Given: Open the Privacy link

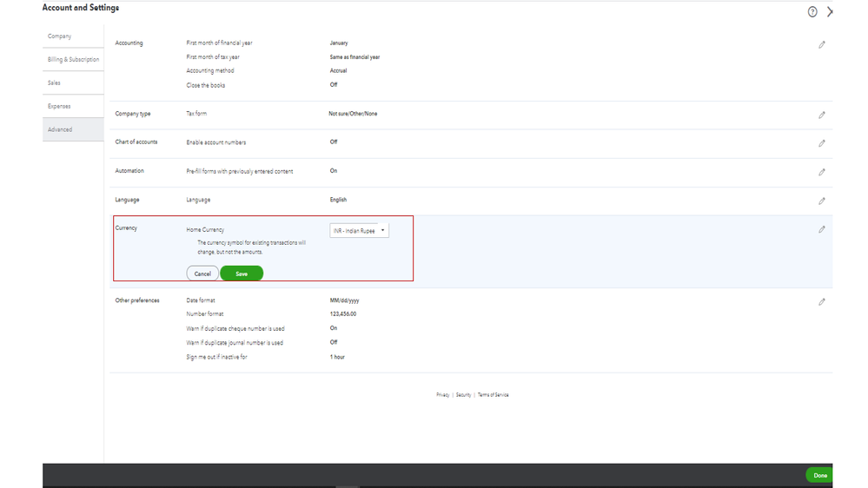Looking at the screenshot, I should pos(443,395).
